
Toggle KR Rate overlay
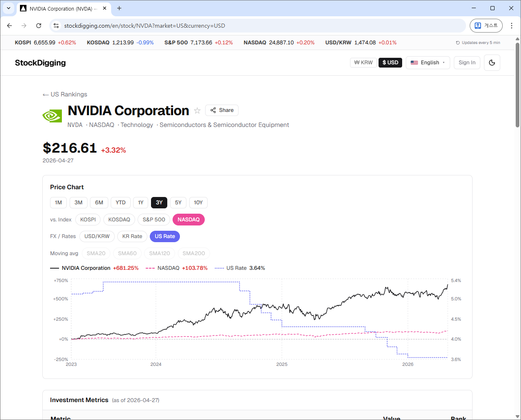coord(132,236)
